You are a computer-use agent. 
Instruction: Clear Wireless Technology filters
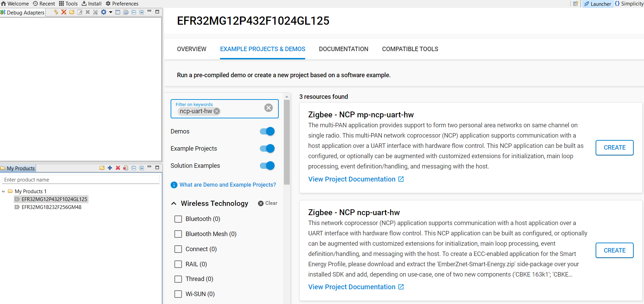[268, 203]
